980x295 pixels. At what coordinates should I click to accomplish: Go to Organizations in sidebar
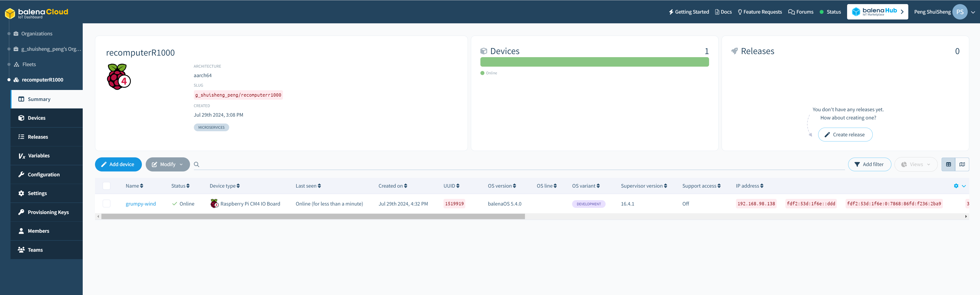(x=37, y=34)
